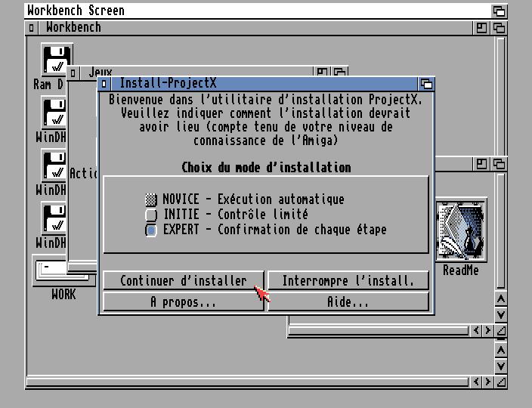Screen dimensions: 532x408
Task: Open the Ram Disk icon
Action: point(57,59)
